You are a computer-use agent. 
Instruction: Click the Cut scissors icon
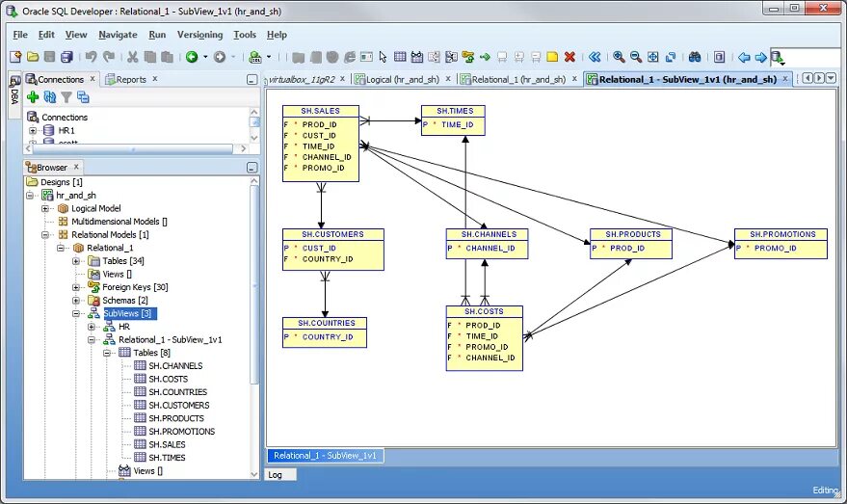point(132,57)
